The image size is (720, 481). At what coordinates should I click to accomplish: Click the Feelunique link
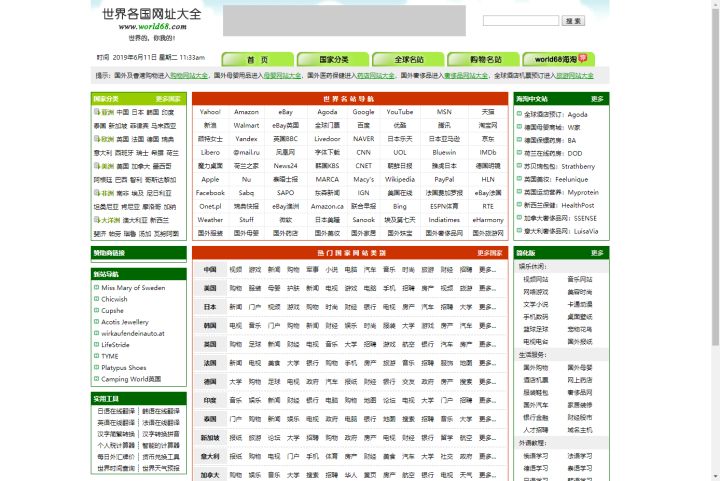click(x=556, y=179)
